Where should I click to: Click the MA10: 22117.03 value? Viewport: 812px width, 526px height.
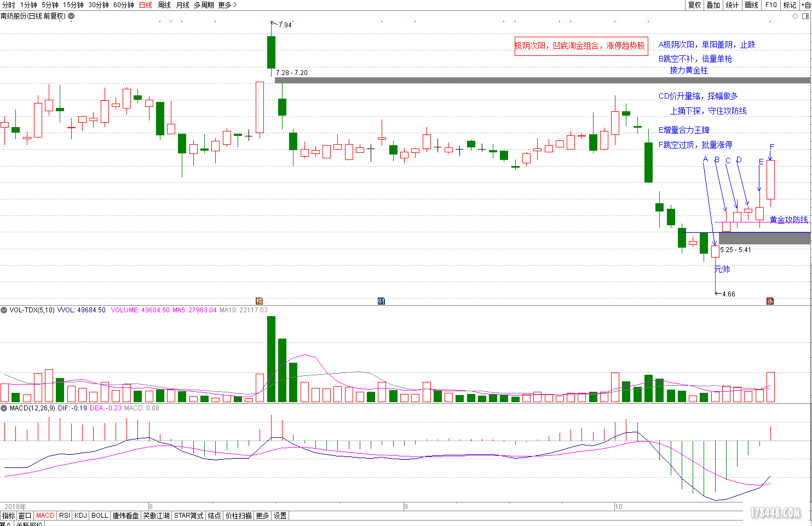pyautogui.click(x=244, y=310)
